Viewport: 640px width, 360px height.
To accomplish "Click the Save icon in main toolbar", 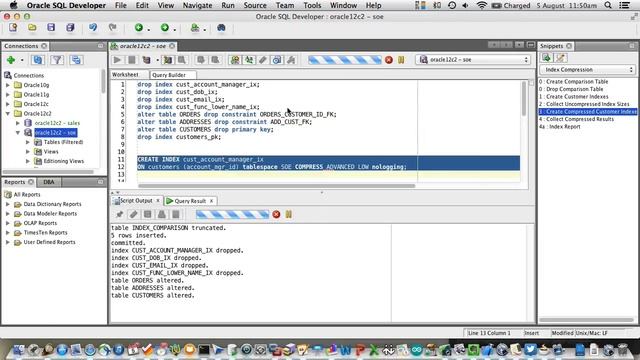I will pos(51,27).
